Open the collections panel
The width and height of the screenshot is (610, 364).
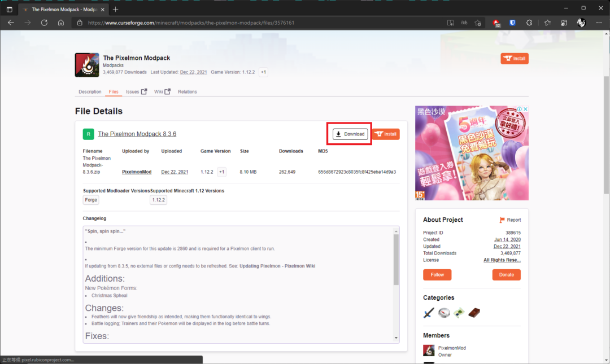(564, 23)
